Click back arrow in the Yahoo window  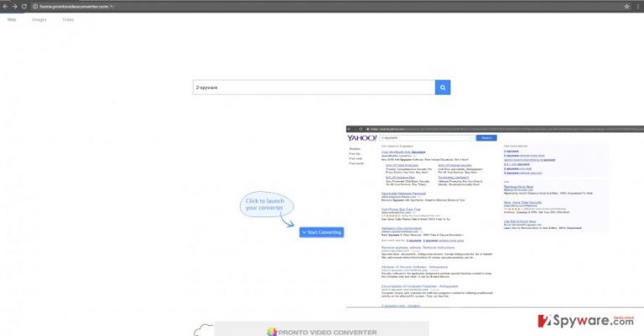pos(349,129)
